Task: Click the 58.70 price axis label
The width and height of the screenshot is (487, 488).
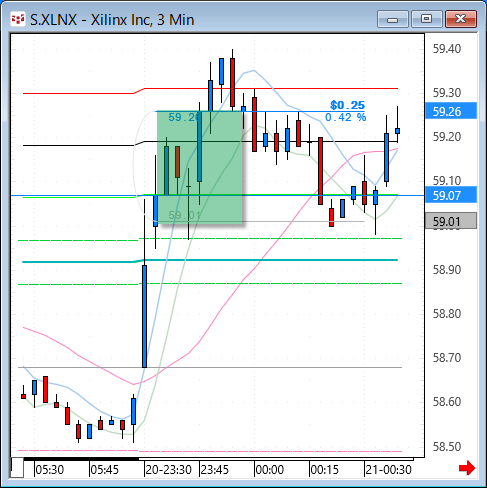Action: coord(447,358)
